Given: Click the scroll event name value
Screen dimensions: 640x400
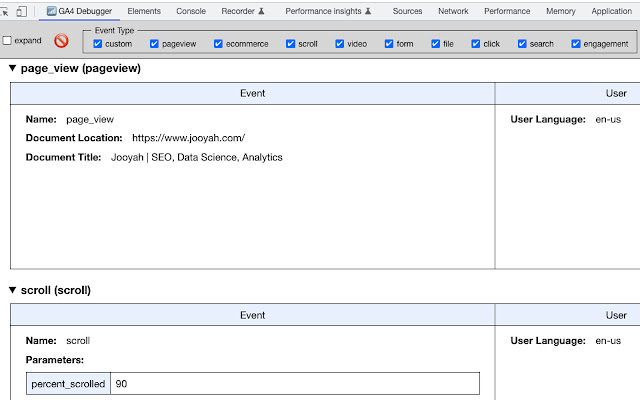Looking at the screenshot, I should click(78, 340).
